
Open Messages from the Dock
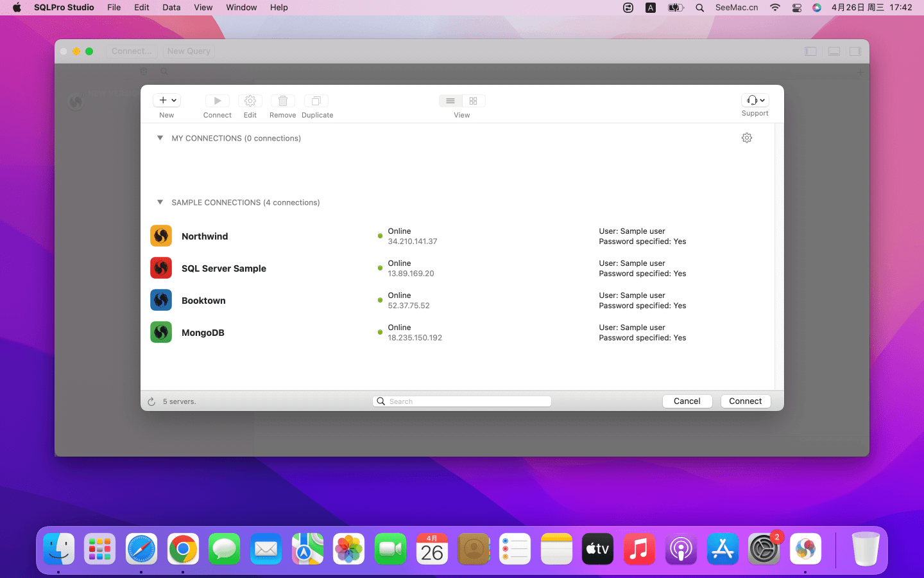point(224,549)
